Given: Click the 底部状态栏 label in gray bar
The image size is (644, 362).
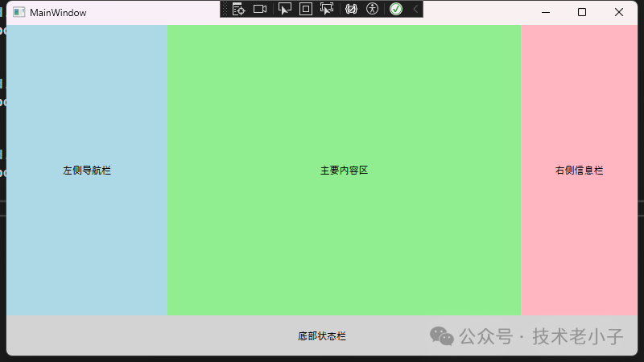Looking at the screenshot, I should (322, 336).
